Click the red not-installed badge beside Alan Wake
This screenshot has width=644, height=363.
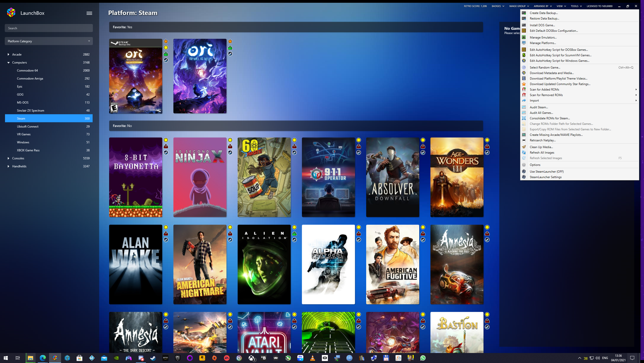pyautogui.click(x=166, y=233)
